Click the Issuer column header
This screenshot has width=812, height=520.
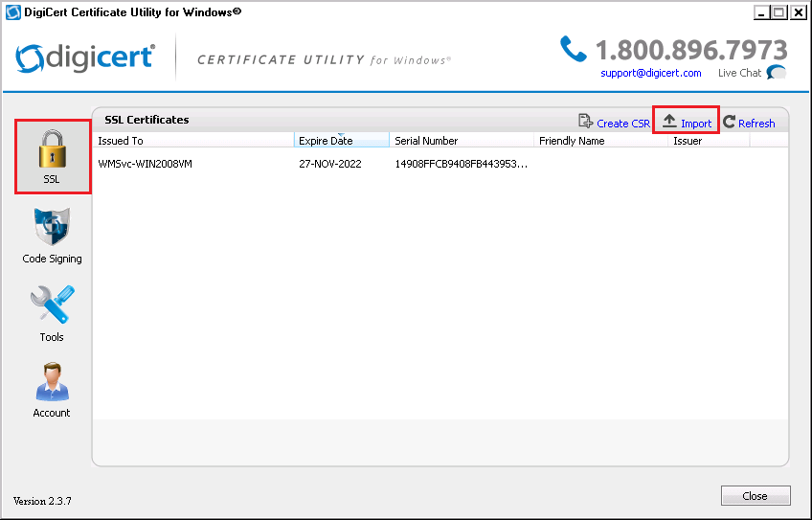coord(707,141)
